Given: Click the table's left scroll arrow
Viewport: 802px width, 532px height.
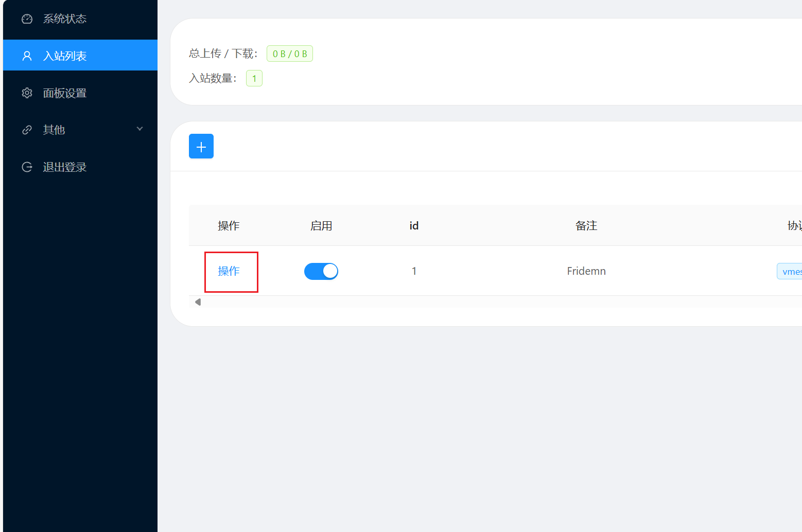Looking at the screenshot, I should tap(198, 302).
